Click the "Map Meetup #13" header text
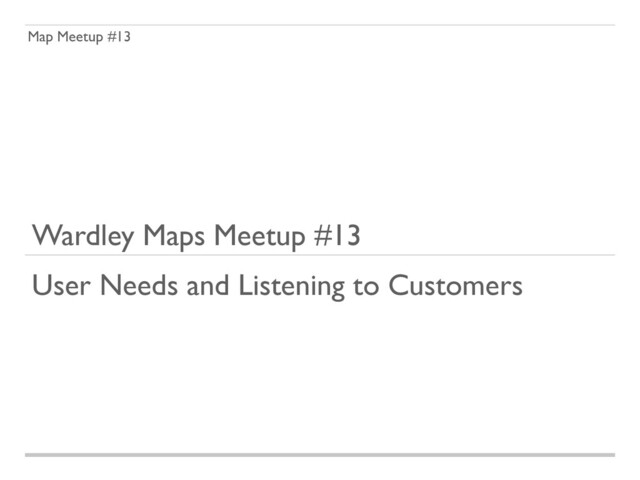 (79, 38)
